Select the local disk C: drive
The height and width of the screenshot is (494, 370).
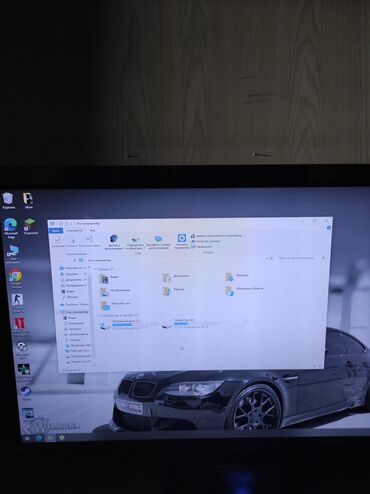tap(124, 324)
